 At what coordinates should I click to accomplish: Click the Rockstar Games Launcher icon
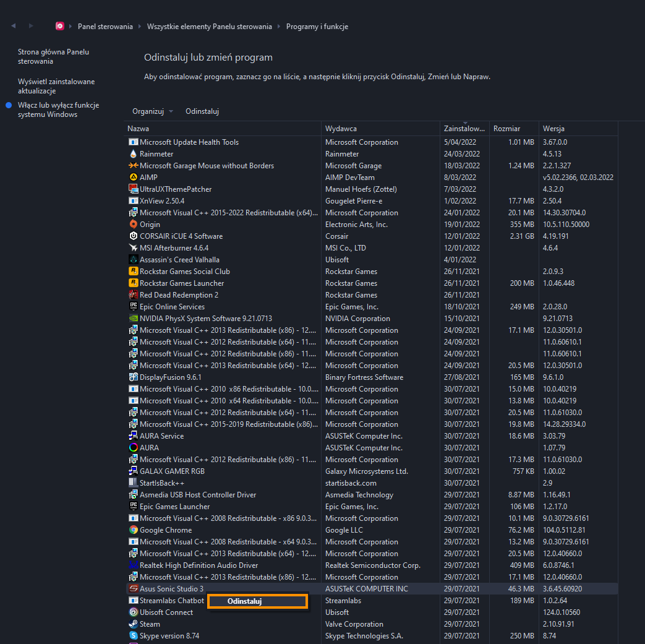pyautogui.click(x=133, y=283)
